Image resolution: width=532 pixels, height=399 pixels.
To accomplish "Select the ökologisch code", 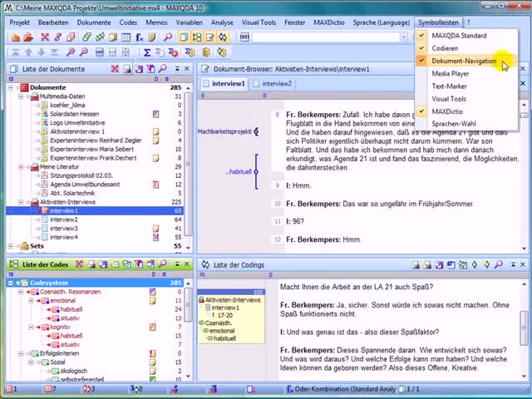I will [x=74, y=372].
